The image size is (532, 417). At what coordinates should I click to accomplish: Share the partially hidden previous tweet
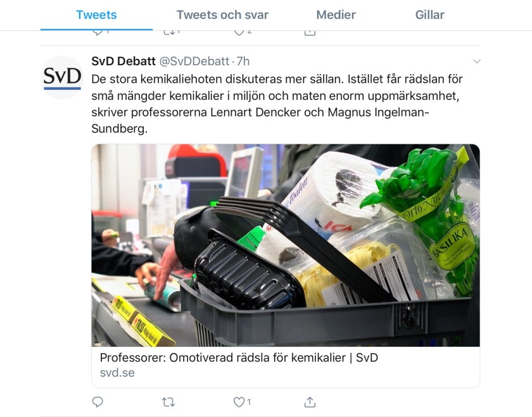point(310,33)
